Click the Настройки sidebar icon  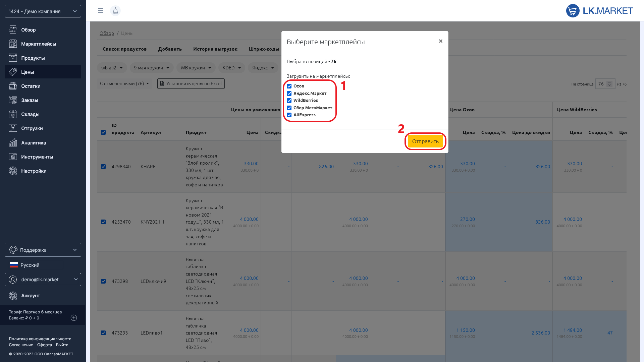click(x=13, y=171)
